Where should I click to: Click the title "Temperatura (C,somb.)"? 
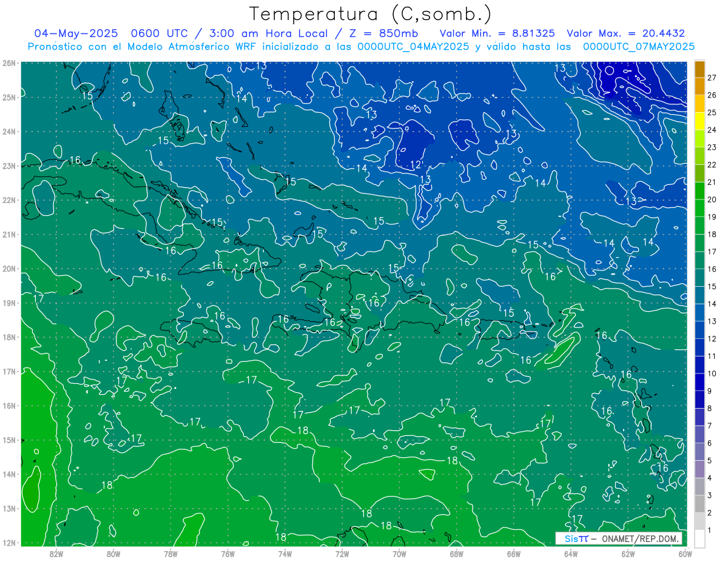[x=371, y=14]
